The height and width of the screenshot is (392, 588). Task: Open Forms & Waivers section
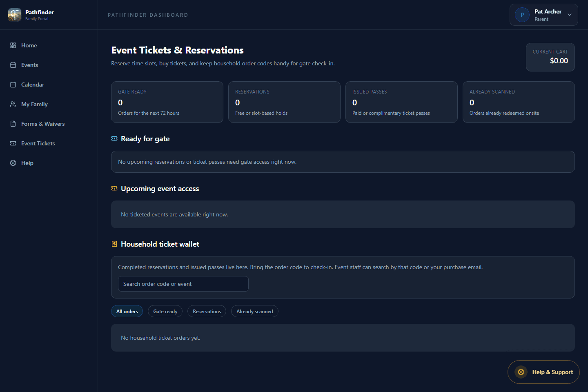pyautogui.click(x=49, y=124)
